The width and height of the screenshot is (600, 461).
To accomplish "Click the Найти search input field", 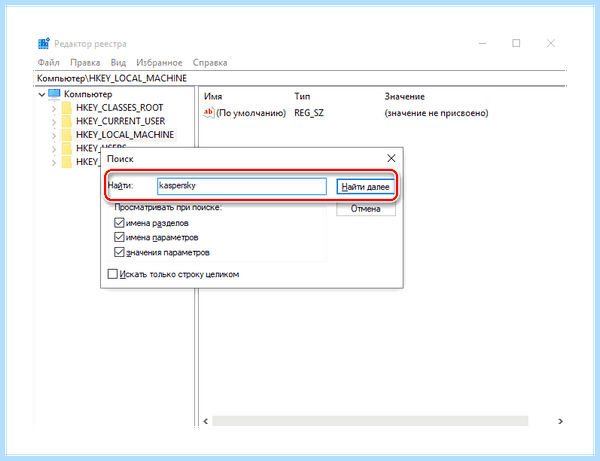I will 242,186.
